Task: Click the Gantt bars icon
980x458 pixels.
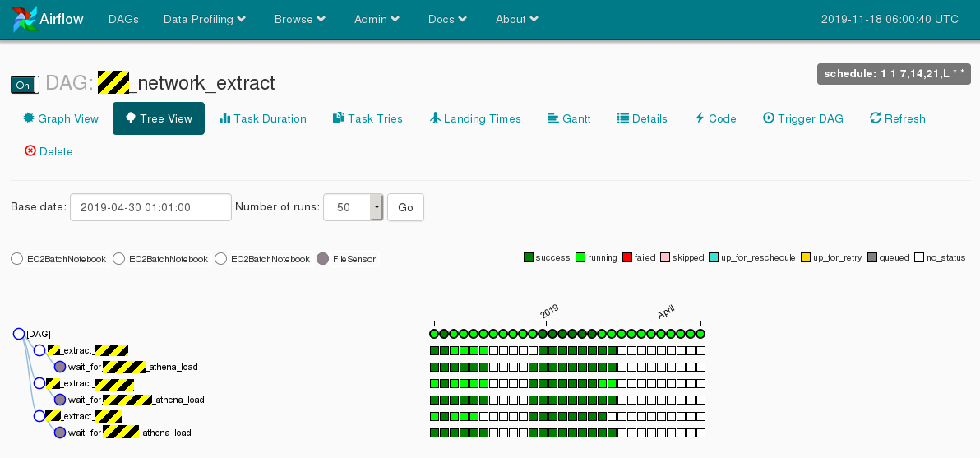Action: click(x=552, y=118)
